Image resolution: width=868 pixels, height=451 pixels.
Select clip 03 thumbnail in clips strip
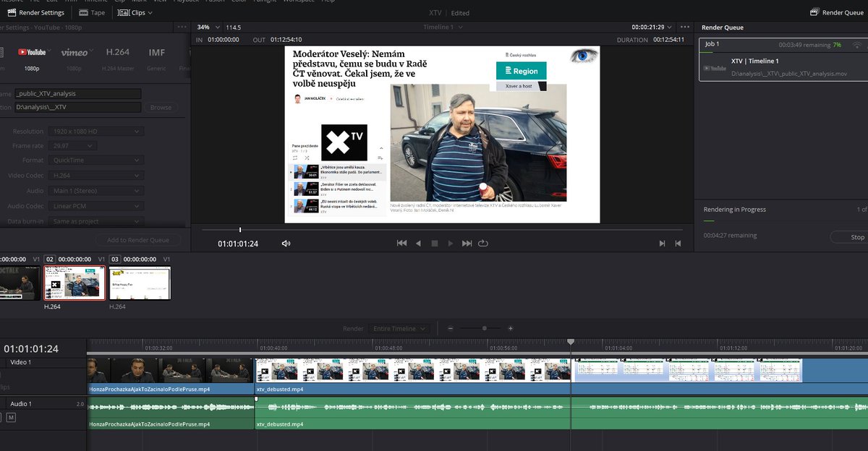(139, 283)
